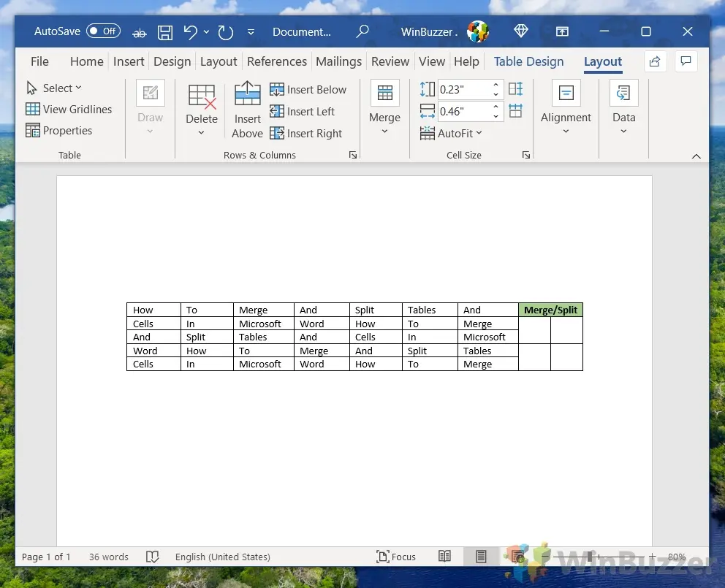725x588 pixels.
Task: Click the Insert Below button
Action: pos(308,90)
